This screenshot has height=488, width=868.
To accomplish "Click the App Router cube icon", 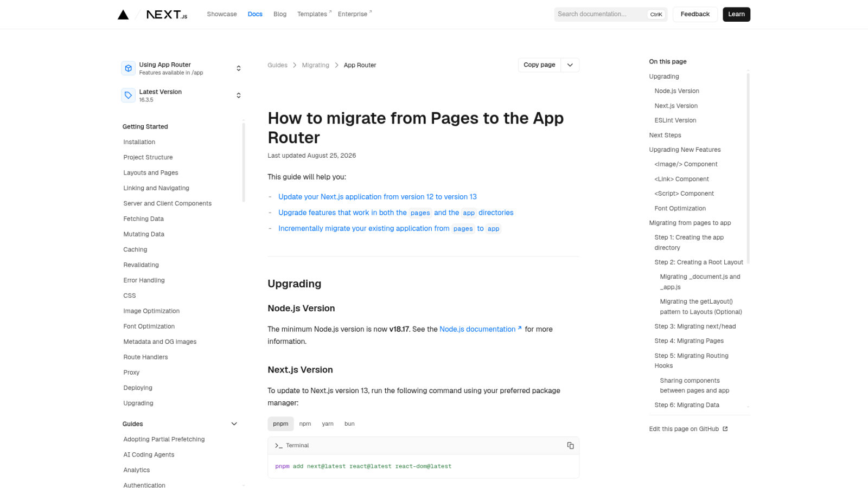I will [129, 68].
